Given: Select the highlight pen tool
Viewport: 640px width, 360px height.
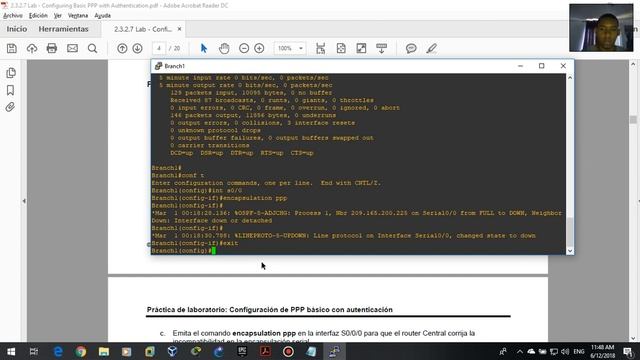Looking at the screenshot, I should click(x=431, y=49).
